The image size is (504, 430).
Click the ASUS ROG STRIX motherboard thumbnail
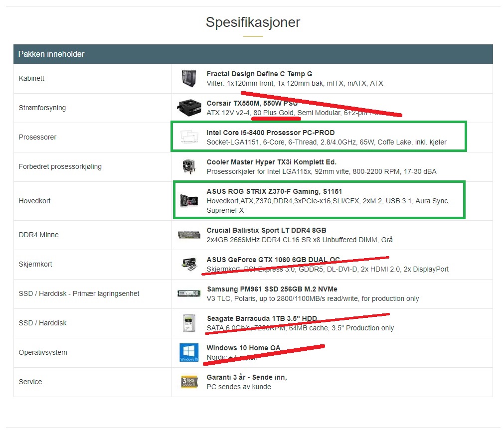click(189, 200)
